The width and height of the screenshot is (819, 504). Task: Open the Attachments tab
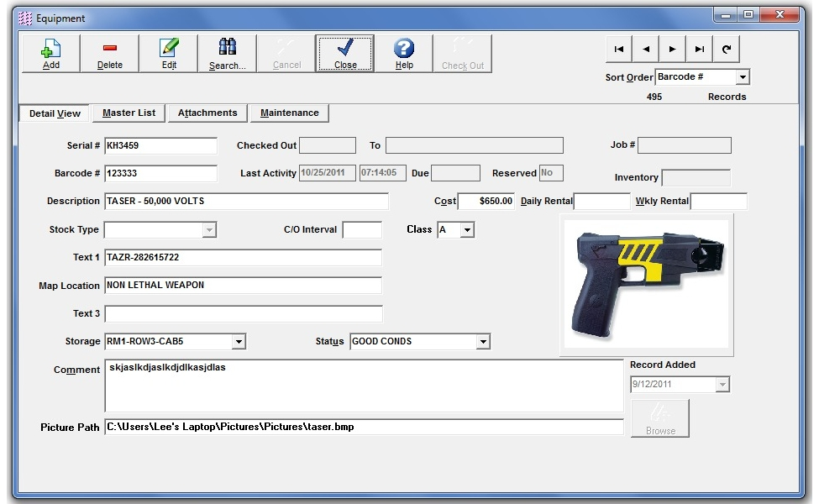coord(207,113)
